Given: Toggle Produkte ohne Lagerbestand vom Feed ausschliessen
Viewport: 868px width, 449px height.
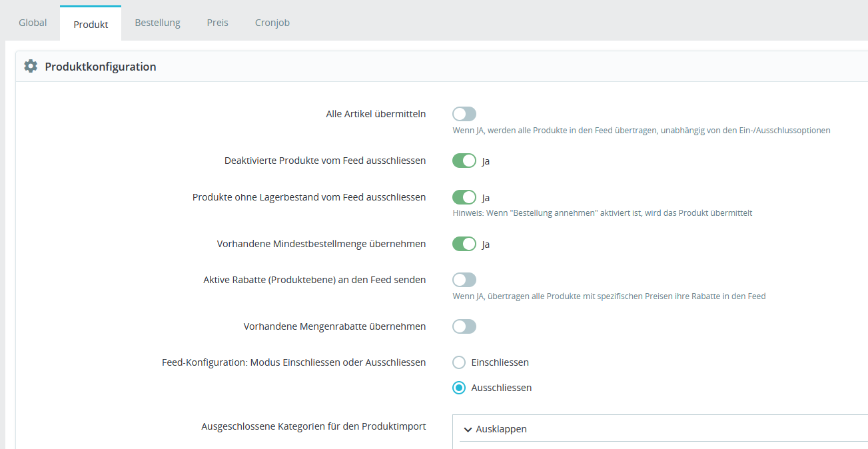Looking at the screenshot, I should (464, 197).
